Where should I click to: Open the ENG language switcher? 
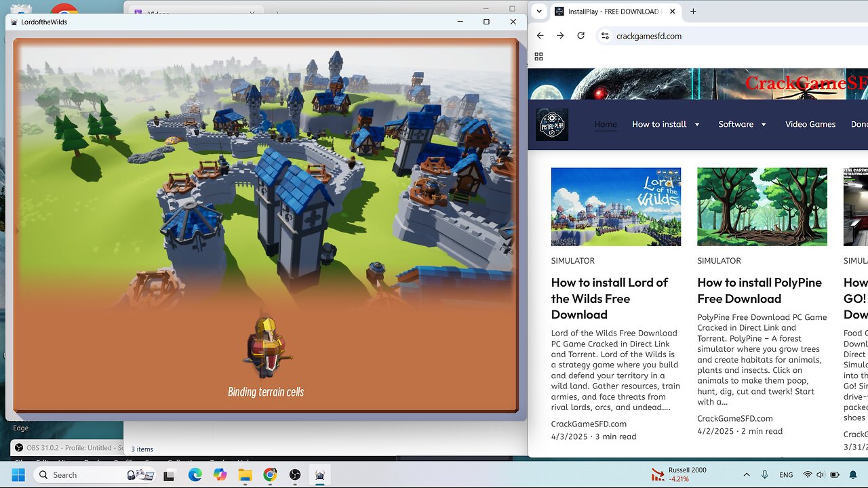[x=786, y=475]
